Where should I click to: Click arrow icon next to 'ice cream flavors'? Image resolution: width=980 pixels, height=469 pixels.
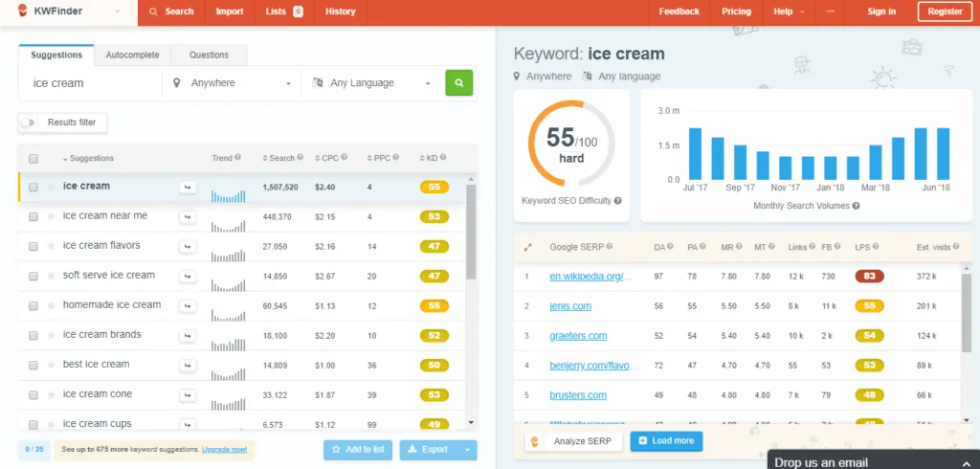[187, 246]
